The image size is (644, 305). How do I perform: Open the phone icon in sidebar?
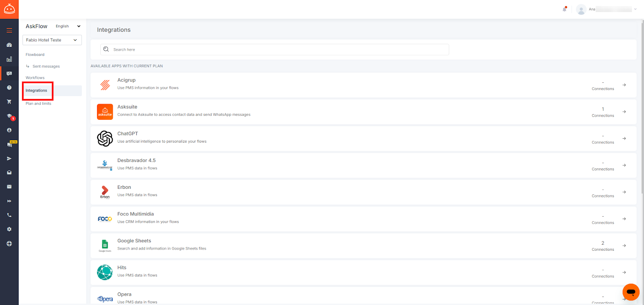(x=9, y=215)
